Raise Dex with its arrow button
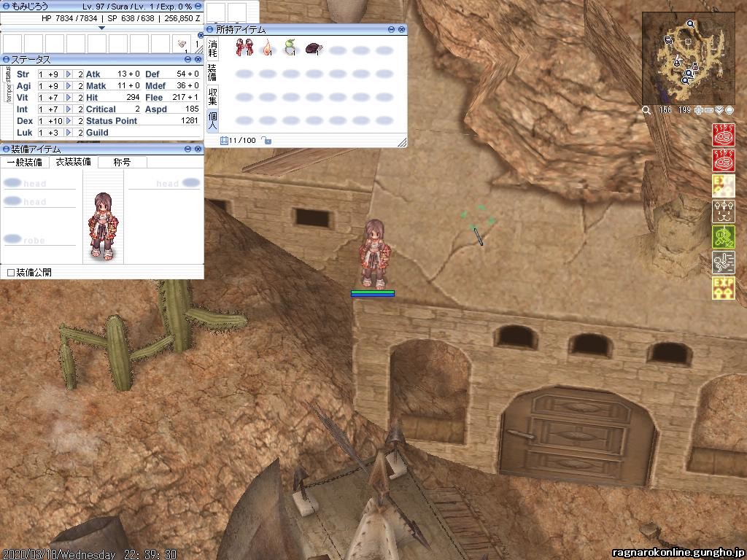This screenshot has width=747, height=560. [69, 121]
